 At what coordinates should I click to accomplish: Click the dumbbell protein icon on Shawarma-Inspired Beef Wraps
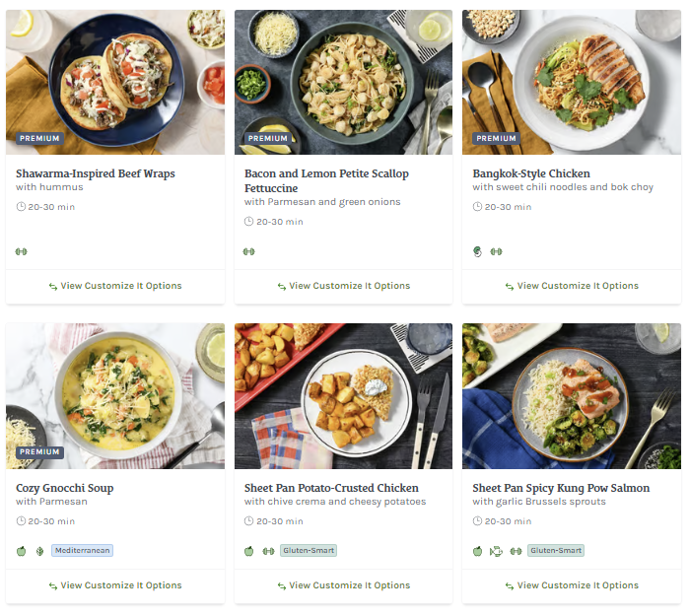[21, 251]
